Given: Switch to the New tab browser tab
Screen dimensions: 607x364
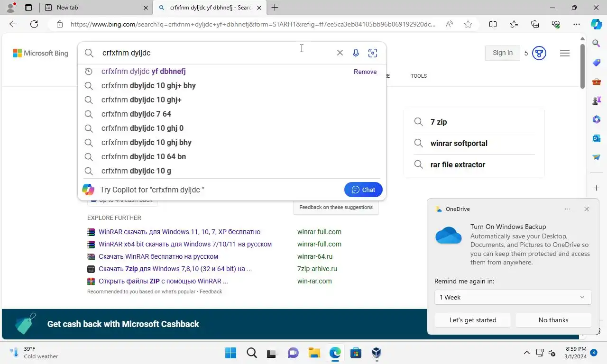Looking at the screenshot, I should click(96, 8).
